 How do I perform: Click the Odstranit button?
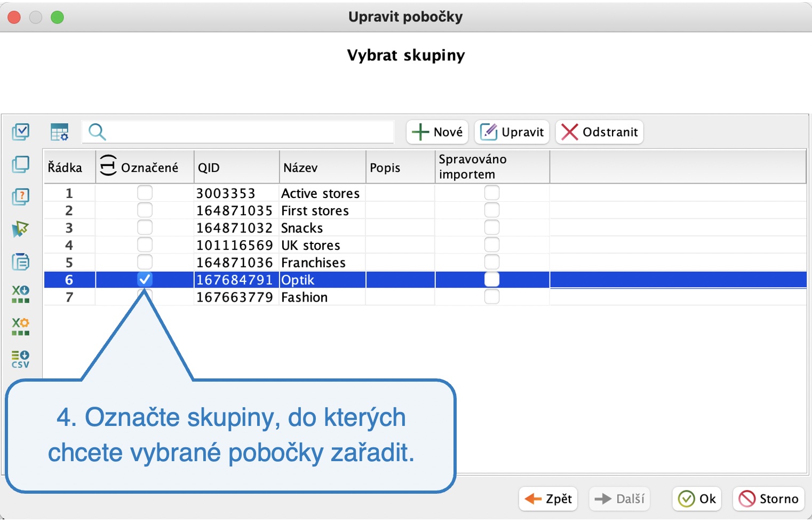(600, 132)
